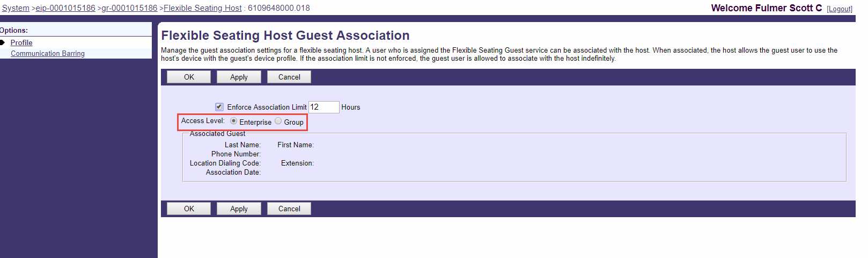Toggle the Enforce Association Limit checkbox
The width and height of the screenshot is (868, 258).
[219, 107]
